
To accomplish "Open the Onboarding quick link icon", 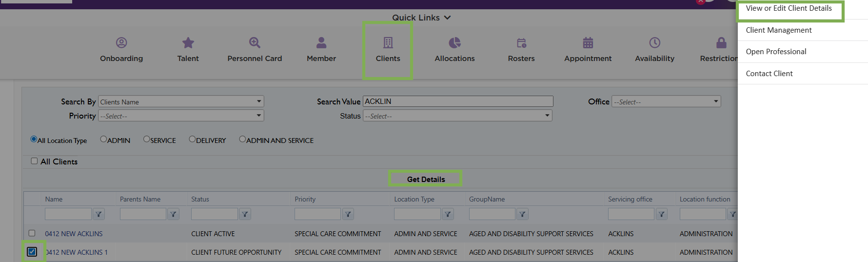I will click(x=121, y=43).
